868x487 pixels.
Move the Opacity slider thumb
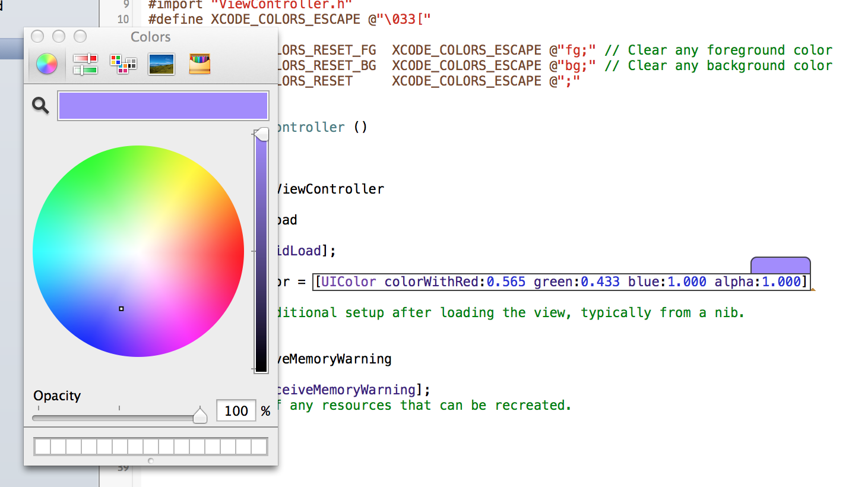(x=200, y=415)
